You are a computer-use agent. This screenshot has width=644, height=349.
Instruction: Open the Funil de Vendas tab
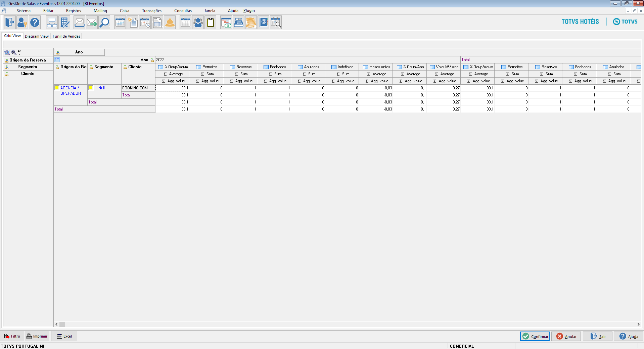[66, 36]
